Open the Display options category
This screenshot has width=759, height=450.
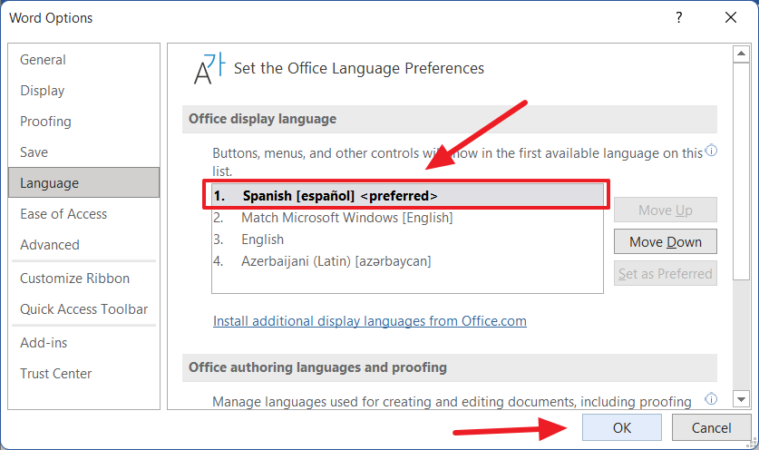point(84,90)
